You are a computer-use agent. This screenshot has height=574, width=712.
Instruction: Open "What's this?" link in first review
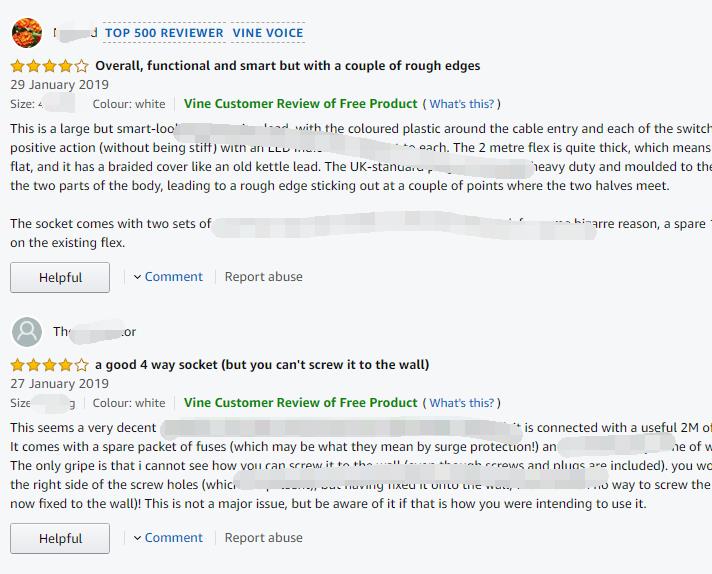tap(461, 104)
